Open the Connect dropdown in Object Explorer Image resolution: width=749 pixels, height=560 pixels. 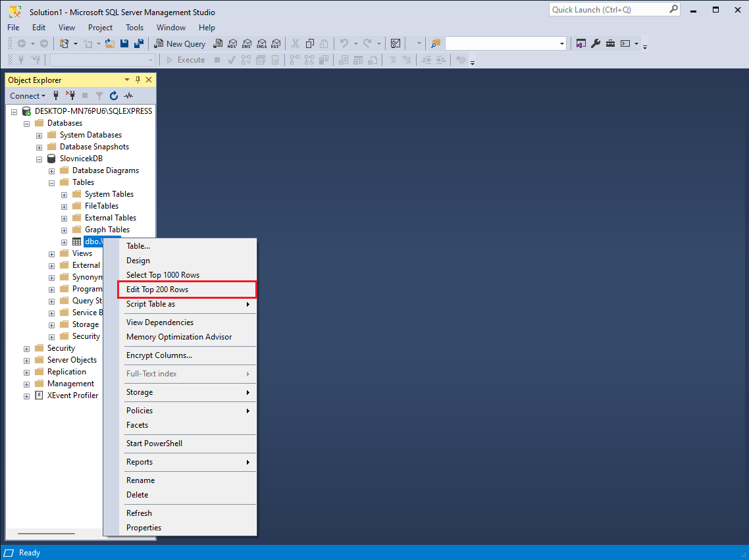tap(28, 95)
